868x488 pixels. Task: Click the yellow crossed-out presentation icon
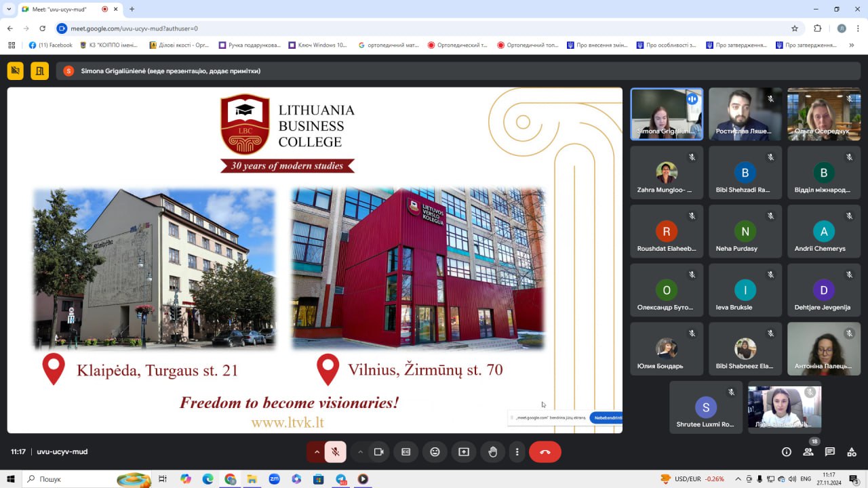point(16,70)
